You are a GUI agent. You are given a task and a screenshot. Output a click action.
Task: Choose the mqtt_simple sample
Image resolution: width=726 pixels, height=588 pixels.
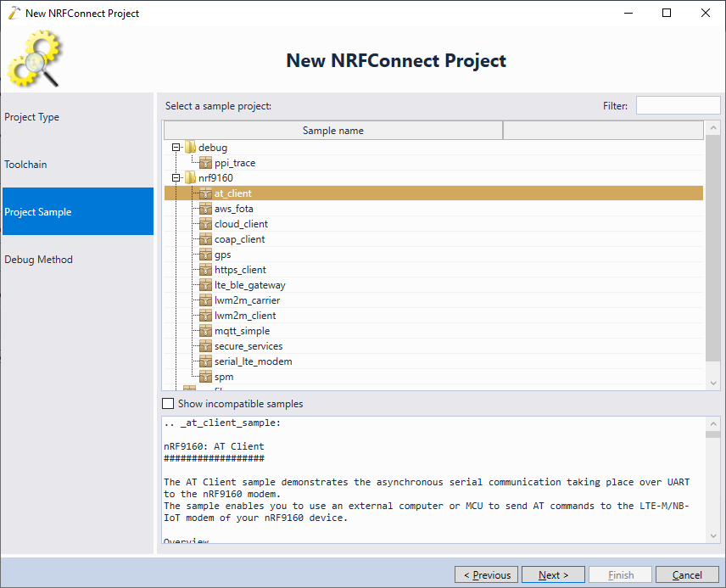pyautogui.click(x=243, y=331)
